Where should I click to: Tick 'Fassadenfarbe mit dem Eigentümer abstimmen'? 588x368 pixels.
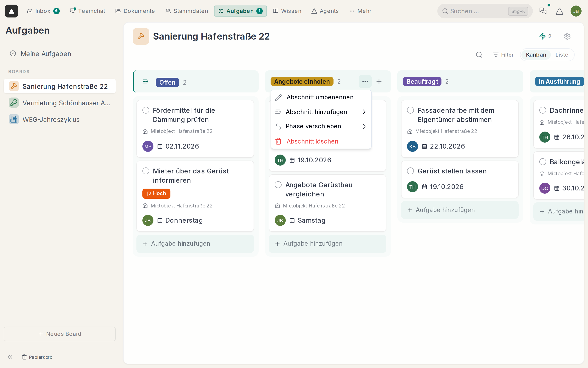410,110
